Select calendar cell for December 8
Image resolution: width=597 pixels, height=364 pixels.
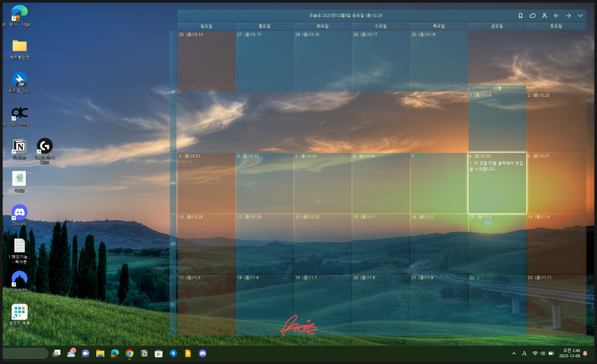point(497,183)
